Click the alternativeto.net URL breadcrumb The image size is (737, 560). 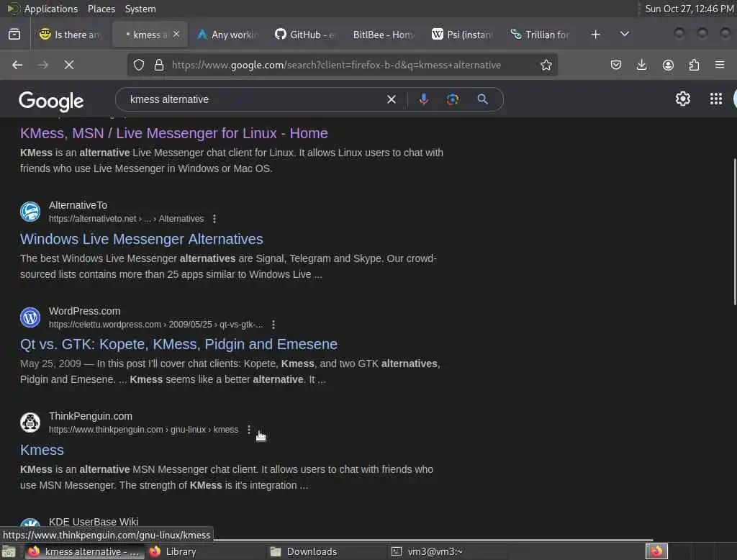click(127, 219)
